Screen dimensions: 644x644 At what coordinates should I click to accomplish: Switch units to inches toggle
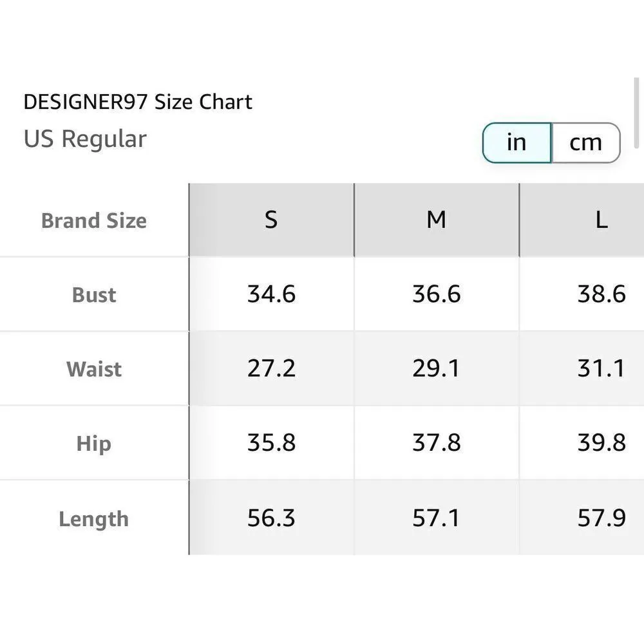tap(516, 142)
